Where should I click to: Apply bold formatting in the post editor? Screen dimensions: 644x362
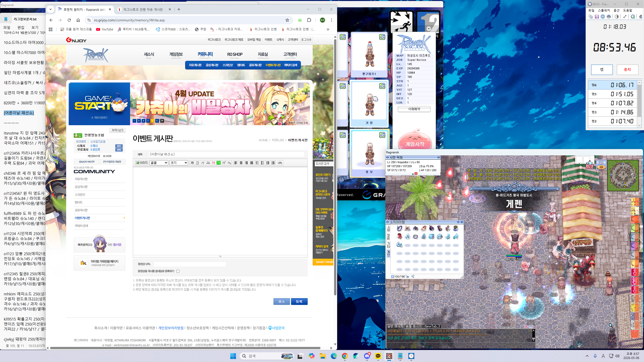click(x=192, y=163)
